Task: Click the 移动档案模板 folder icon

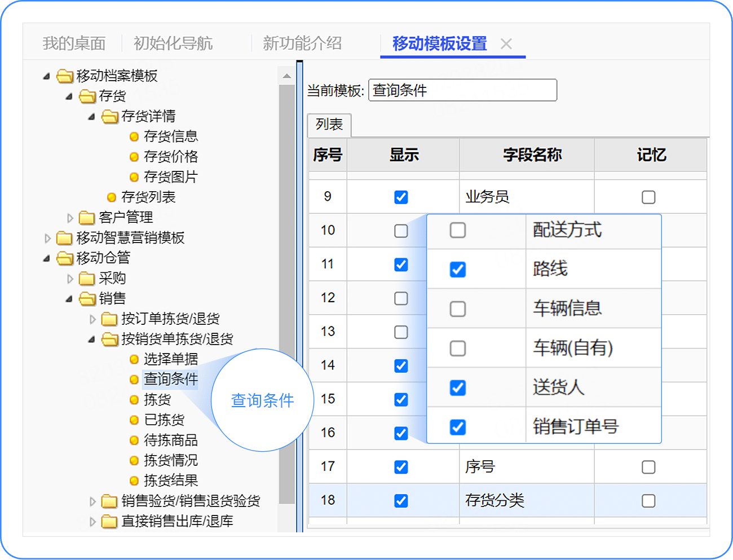Action: [x=65, y=76]
